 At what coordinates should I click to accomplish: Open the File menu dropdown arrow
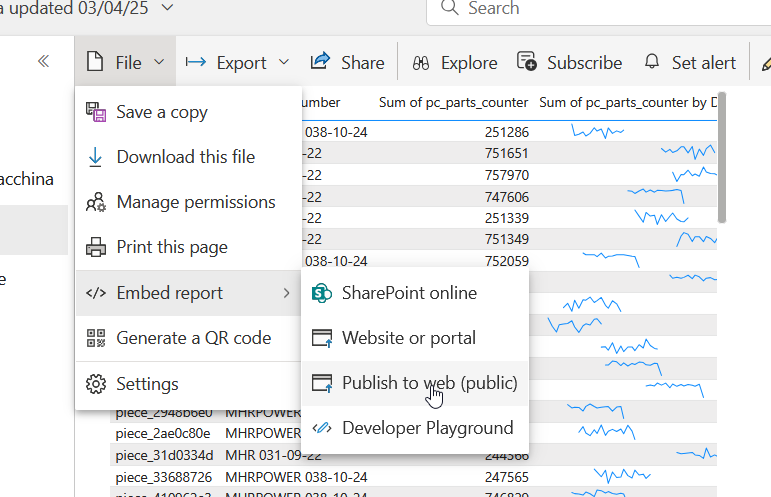(x=159, y=62)
